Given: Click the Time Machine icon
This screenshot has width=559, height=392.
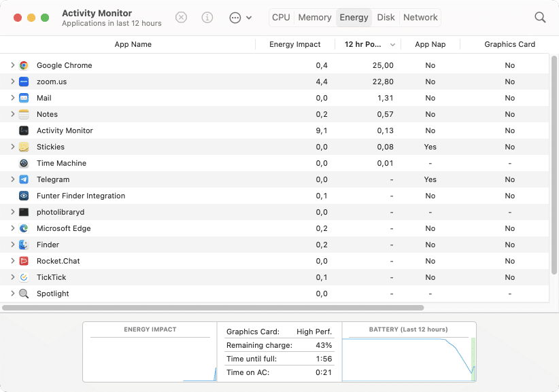Looking at the screenshot, I should tap(24, 163).
